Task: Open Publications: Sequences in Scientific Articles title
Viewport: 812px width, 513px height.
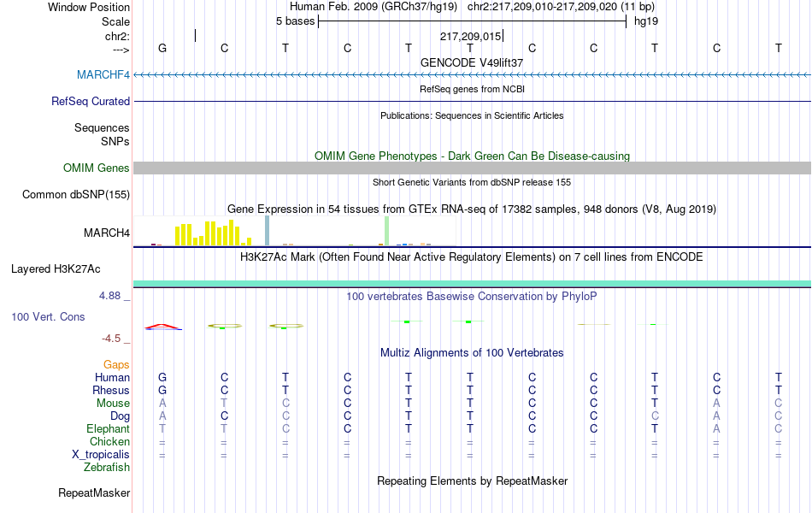Action: pyautogui.click(x=472, y=115)
